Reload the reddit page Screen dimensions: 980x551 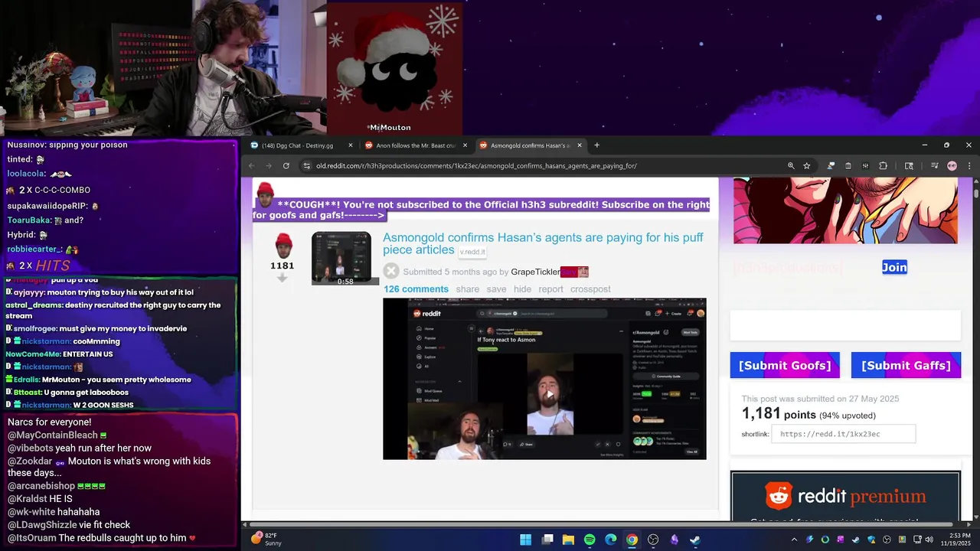286,165
